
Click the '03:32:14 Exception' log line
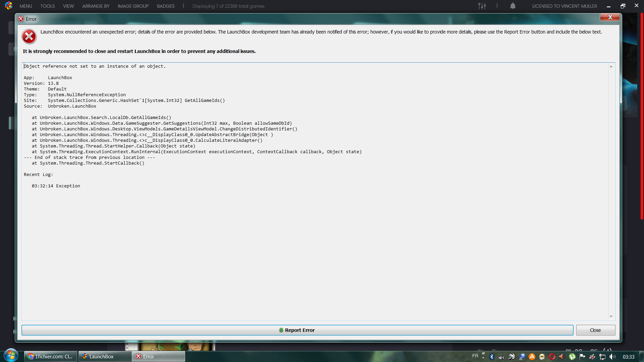pos(56,186)
